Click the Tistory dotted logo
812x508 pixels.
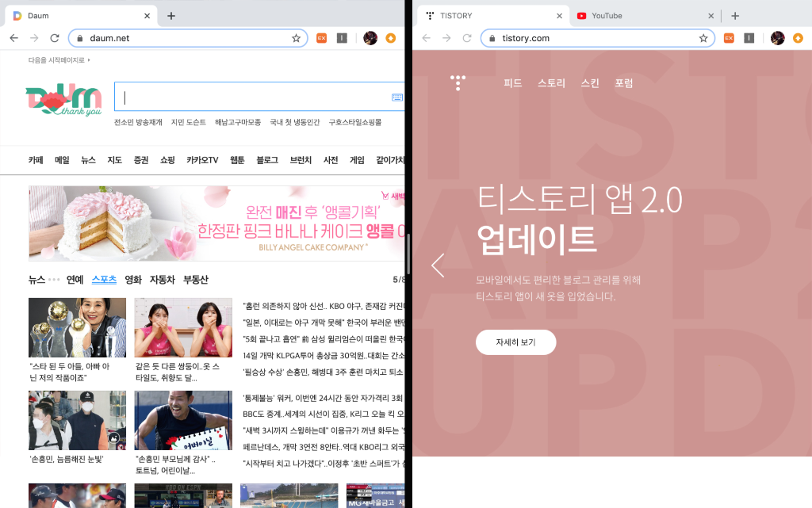pyautogui.click(x=458, y=82)
